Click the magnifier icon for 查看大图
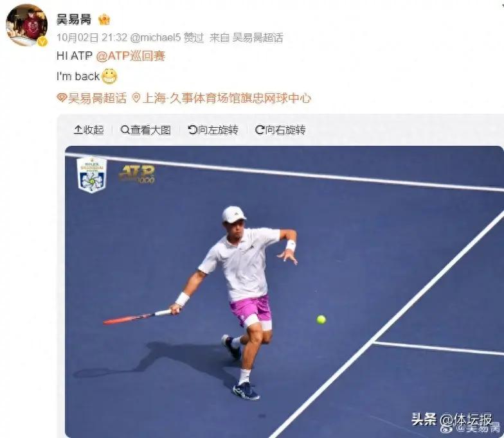The image size is (504, 438). pyautogui.click(x=125, y=130)
